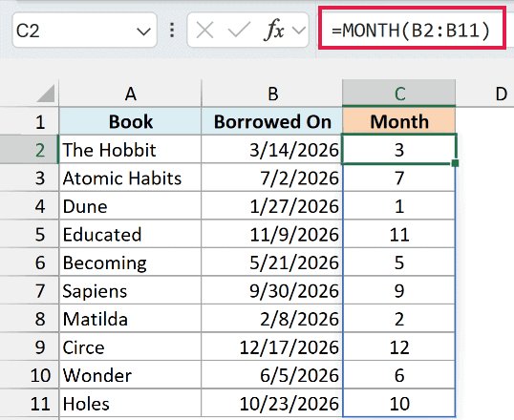Select Month cell showing 9 for Sapiens
This screenshot has width=514, height=420.
point(399,290)
